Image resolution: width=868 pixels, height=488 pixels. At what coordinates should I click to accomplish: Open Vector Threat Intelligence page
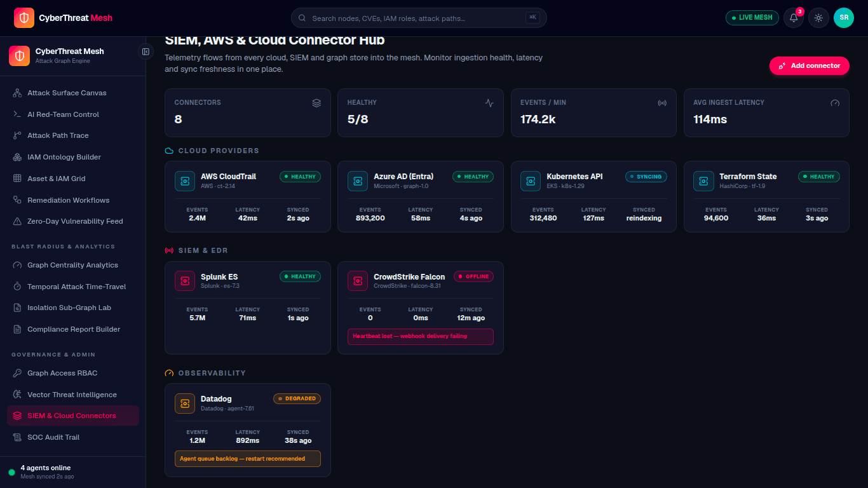[73, 395]
